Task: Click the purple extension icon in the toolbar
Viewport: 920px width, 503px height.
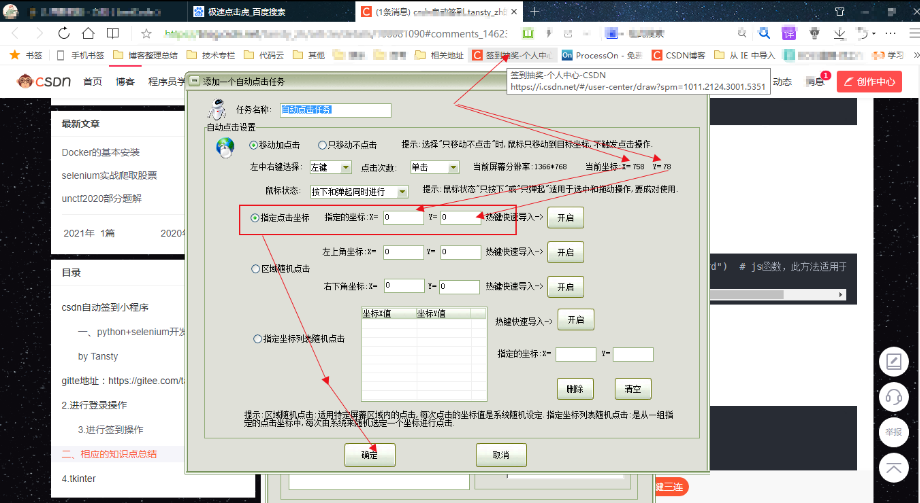Action: 789,33
